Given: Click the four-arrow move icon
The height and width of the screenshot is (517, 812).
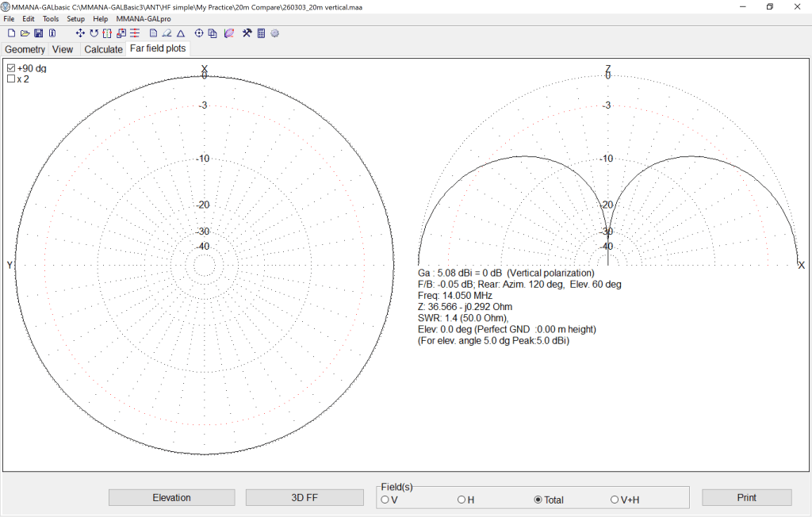Looking at the screenshot, I should [x=80, y=33].
